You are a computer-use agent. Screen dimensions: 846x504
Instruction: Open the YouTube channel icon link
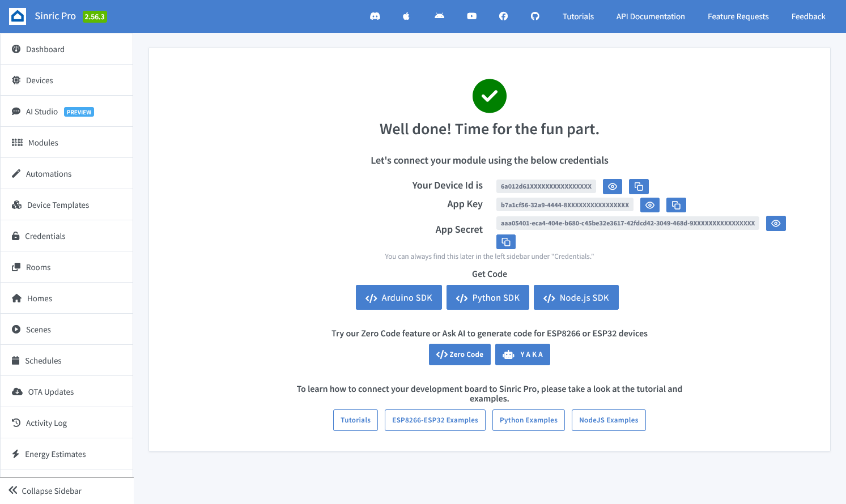pyautogui.click(x=471, y=16)
